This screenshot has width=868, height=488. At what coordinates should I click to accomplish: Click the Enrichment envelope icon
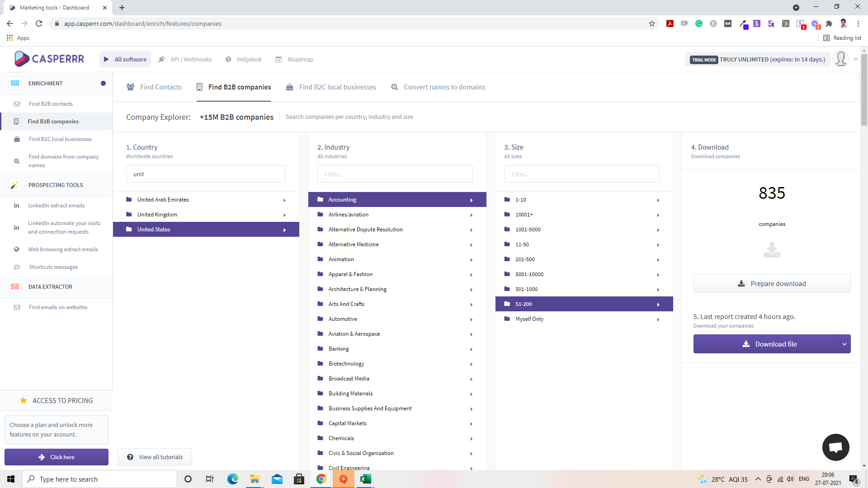click(x=15, y=83)
